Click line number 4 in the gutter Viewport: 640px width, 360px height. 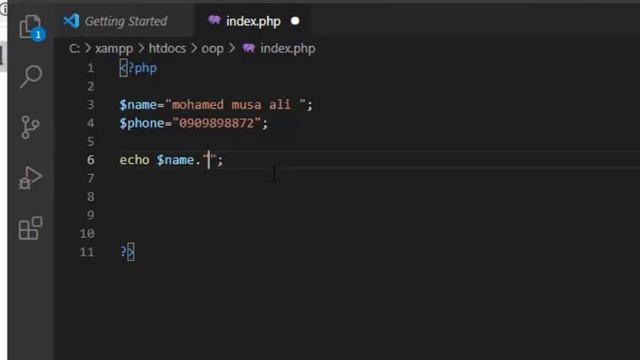click(x=91, y=123)
